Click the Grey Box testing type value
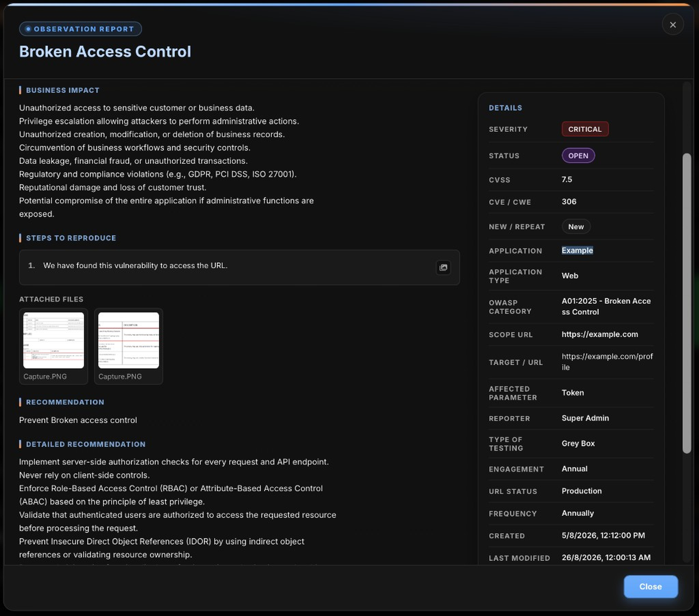 (578, 443)
